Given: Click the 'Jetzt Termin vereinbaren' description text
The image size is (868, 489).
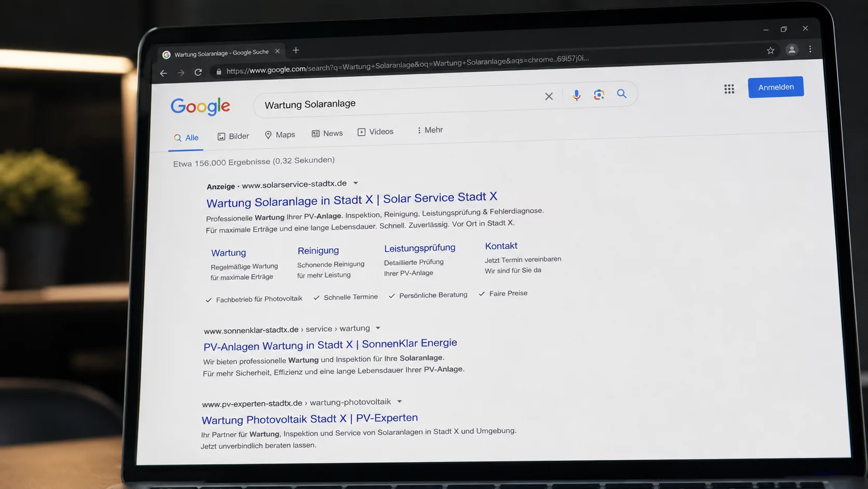Looking at the screenshot, I should tap(523, 259).
